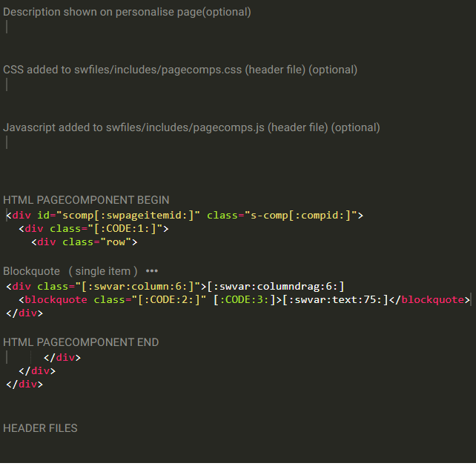Click the 'HEADER FILES' heading
The height and width of the screenshot is (466, 476).
coord(40,428)
